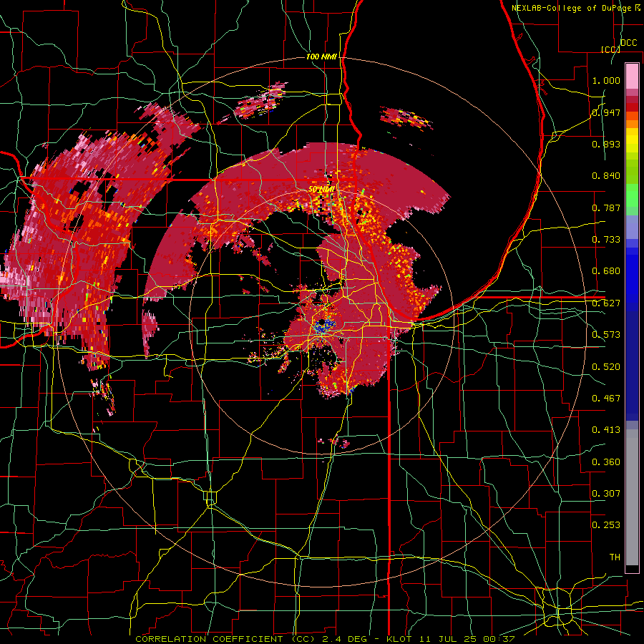Select the 0.467 scale value
The image size is (644, 644).
(606, 399)
